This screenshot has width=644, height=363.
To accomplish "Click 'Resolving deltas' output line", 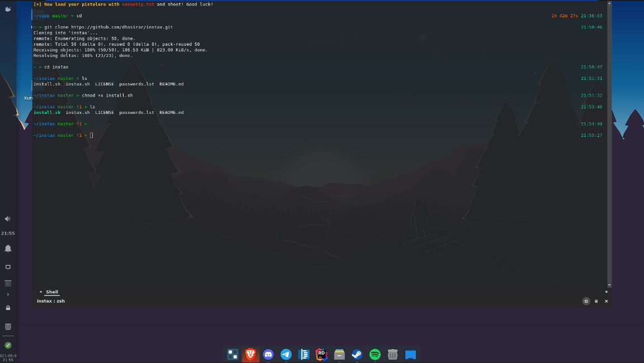I will 83,56.
